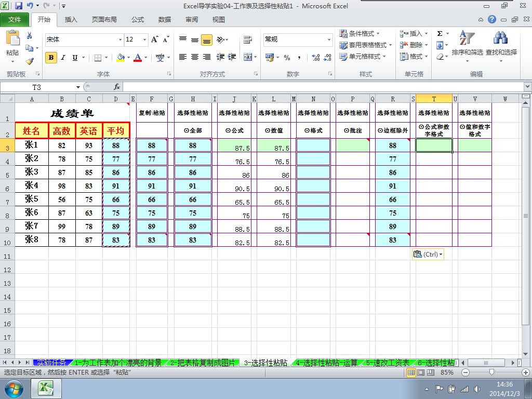Click the 插入 cells button
Viewport: 532px width, 399px height.
[x=414, y=34]
